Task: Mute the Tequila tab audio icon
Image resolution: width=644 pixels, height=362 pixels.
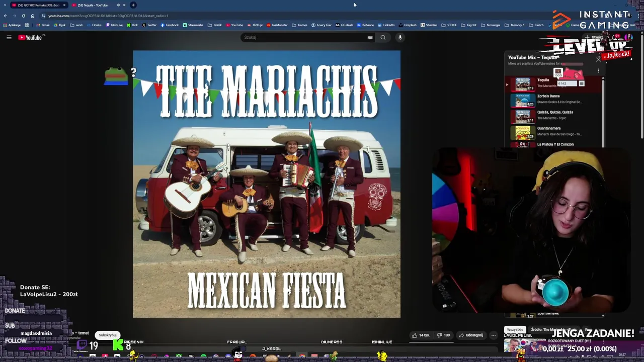Action: 118,5
